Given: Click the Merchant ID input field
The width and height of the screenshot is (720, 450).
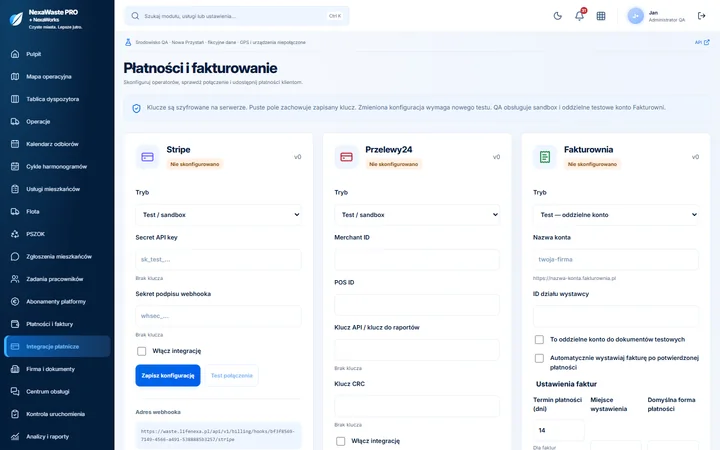Looking at the screenshot, I should [x=417, y=260].
